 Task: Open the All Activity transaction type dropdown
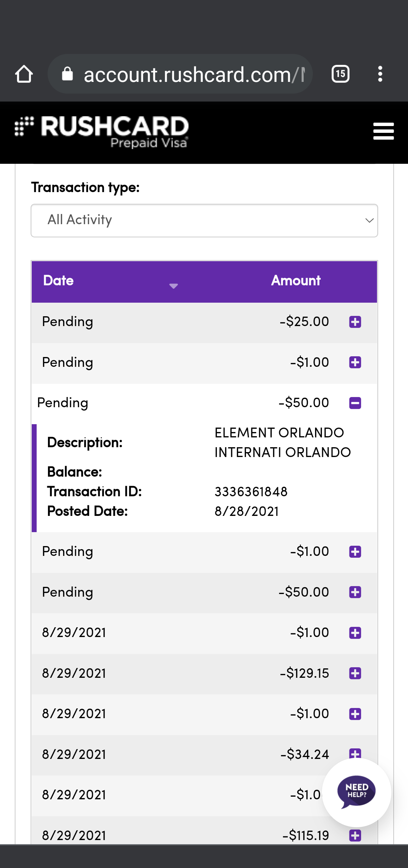point(204,220)
